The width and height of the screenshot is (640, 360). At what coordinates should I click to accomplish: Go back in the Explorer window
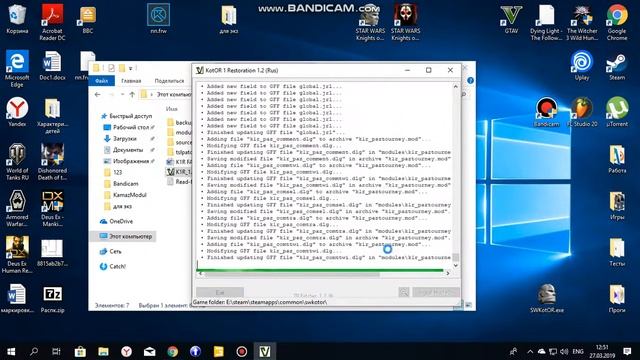pos(97,95)
